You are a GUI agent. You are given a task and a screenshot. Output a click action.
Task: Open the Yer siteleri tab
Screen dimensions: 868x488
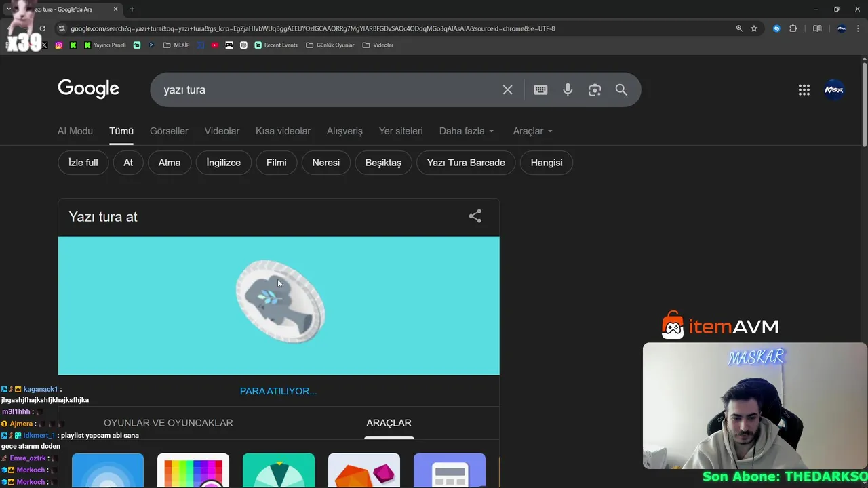pyautogui.click(x=401, y=131)
